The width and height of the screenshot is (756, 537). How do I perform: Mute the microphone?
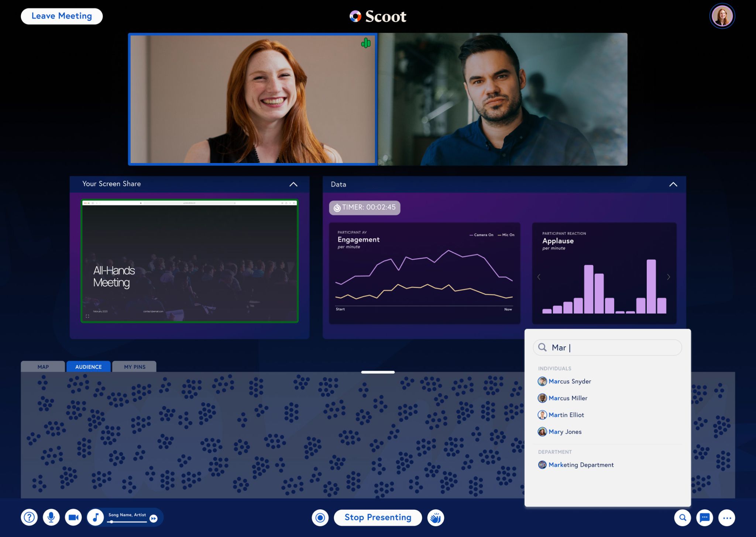coord(51,517)
